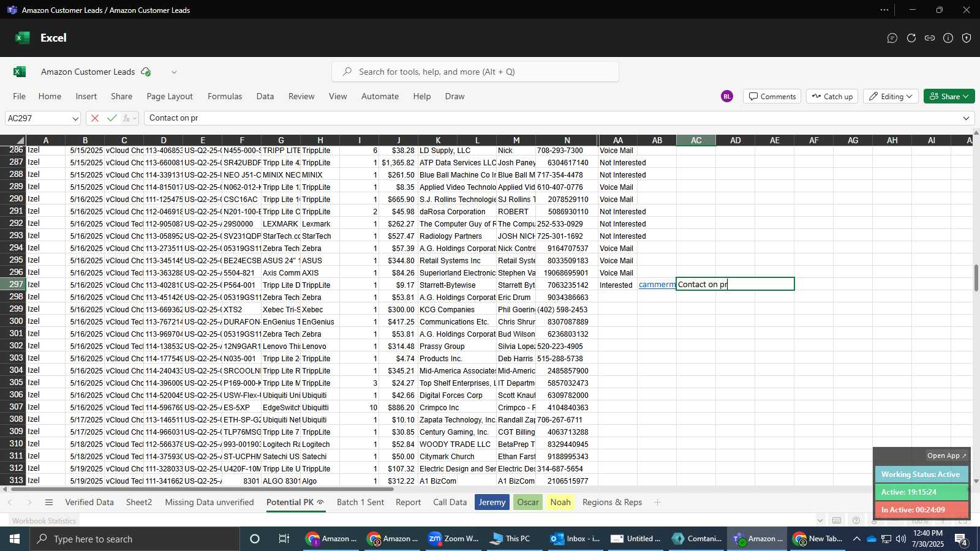The height and width of the screenshot is (551, 980).
Task: Switch to the Verified Data sheet
Action: (x=89, y=502)
